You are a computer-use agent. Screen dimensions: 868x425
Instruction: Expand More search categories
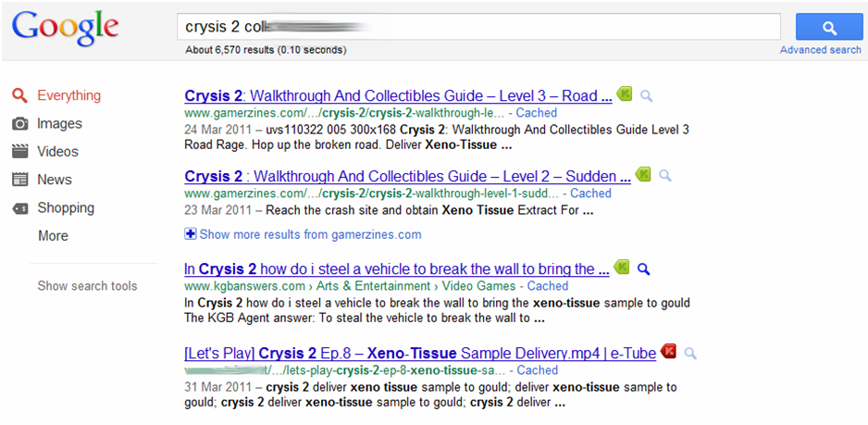click(x=53, y=236)
